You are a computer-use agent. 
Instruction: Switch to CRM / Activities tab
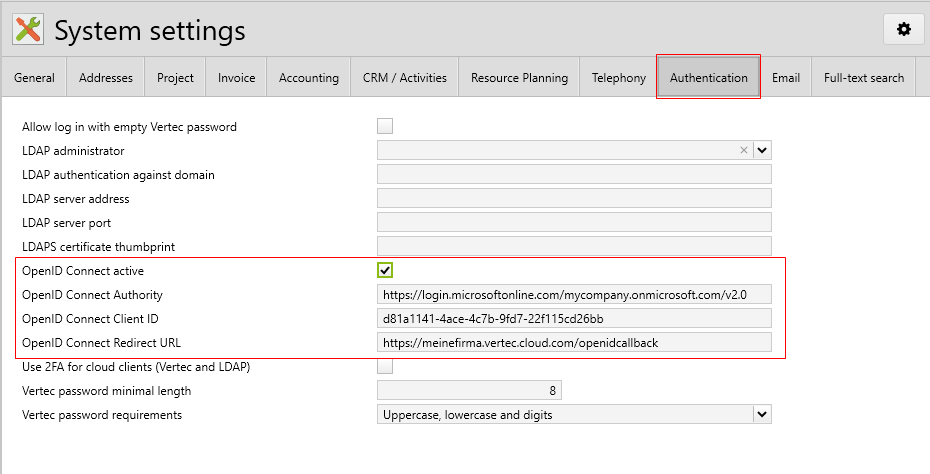(404, 78)
